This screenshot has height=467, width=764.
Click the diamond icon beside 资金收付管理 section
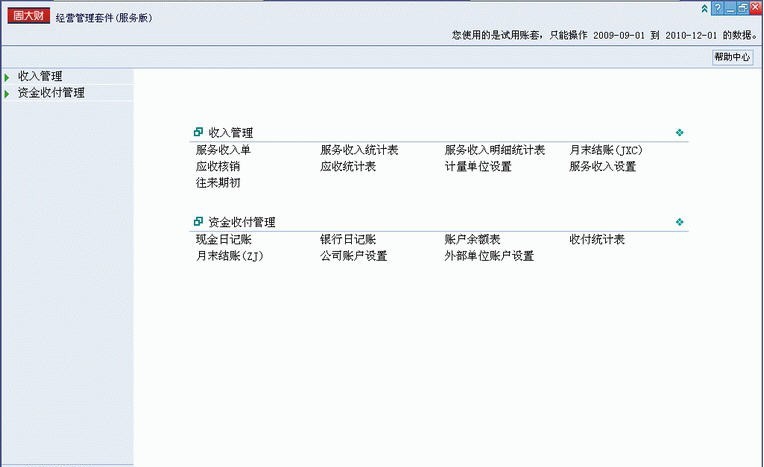point(680,222)
